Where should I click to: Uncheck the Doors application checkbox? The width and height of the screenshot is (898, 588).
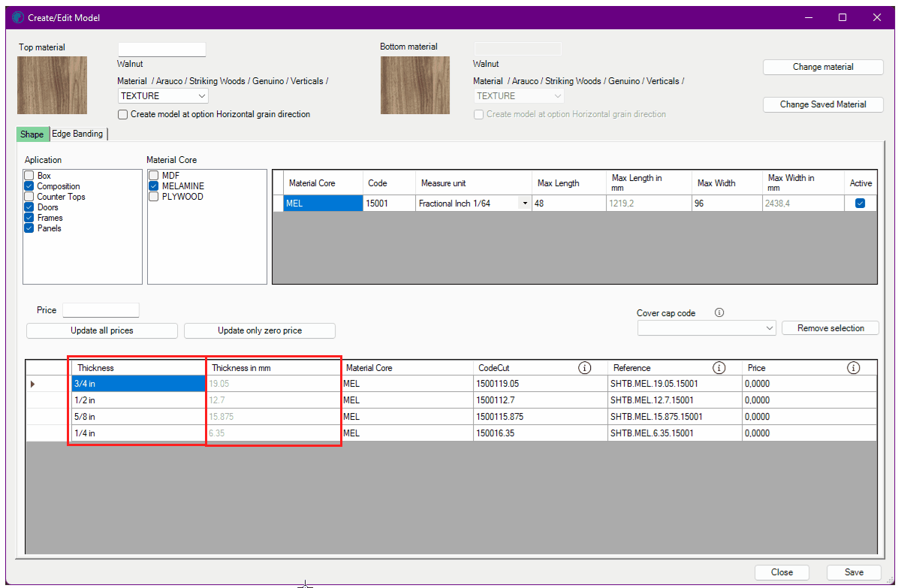[x=29, y=207]
